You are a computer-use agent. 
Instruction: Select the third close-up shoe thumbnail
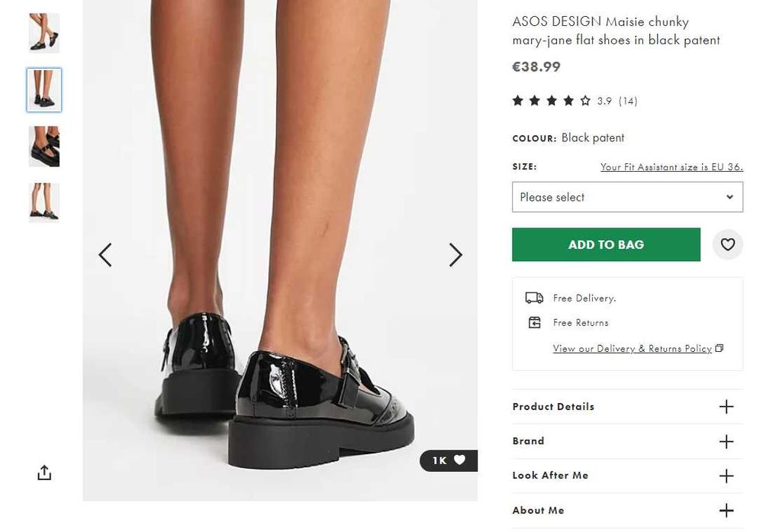click(44, 147)
